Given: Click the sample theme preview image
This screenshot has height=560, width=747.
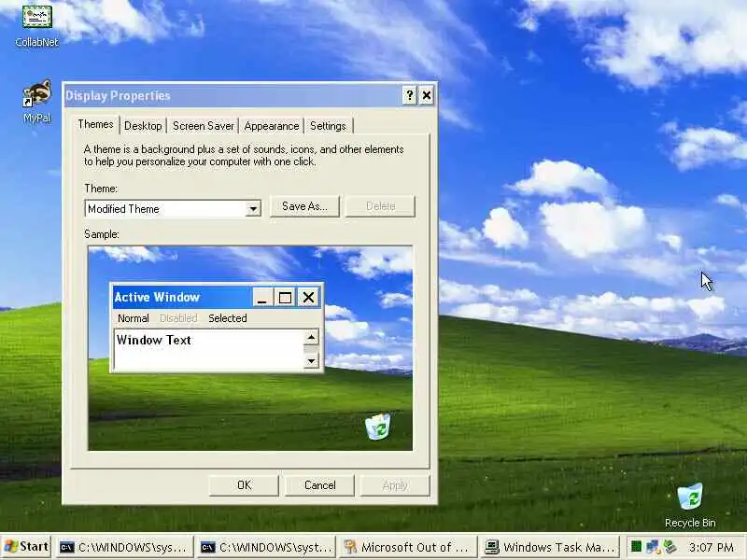Looking at the screenshot, I should point(250,348).
